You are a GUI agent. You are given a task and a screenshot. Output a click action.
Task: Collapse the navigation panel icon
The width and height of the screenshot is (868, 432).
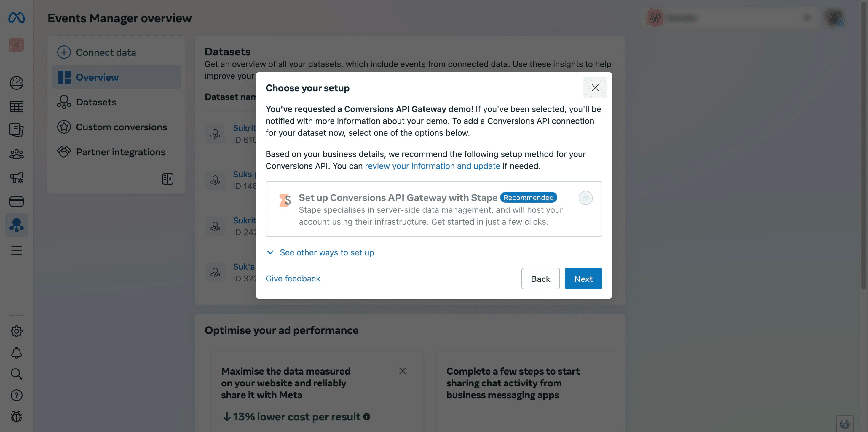[167, 179]
